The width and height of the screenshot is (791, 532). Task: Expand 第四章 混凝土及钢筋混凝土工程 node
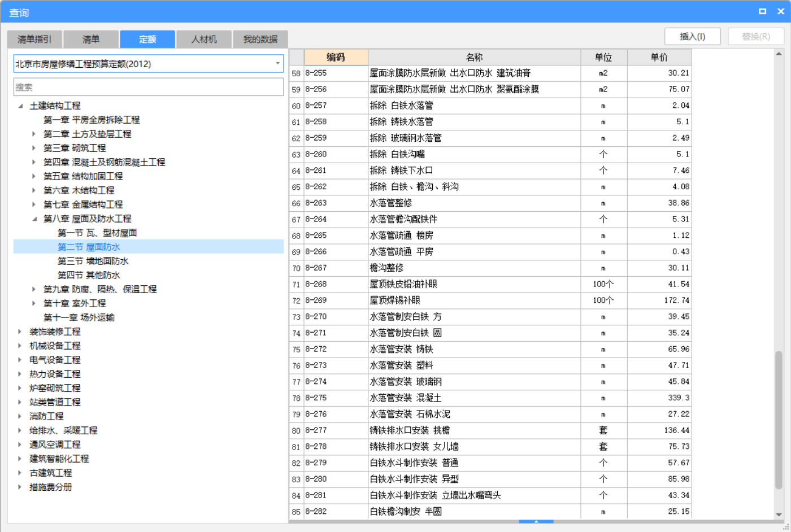pos(34,162)
